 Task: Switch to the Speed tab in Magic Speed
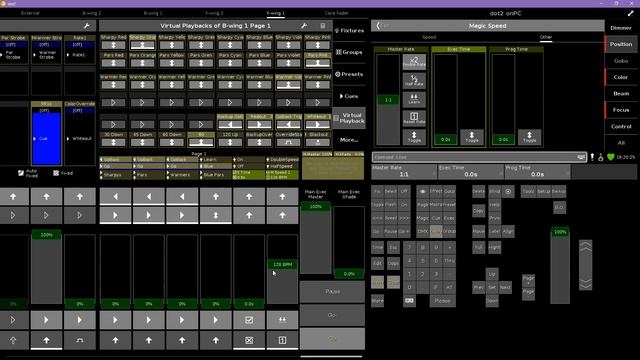429,37
